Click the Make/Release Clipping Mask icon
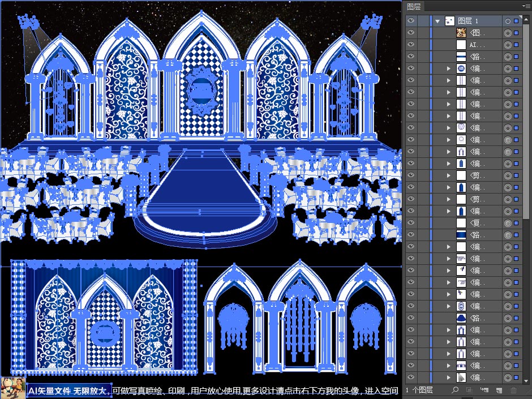The width and height of the screenshot is (532, 399). point(470,390)
